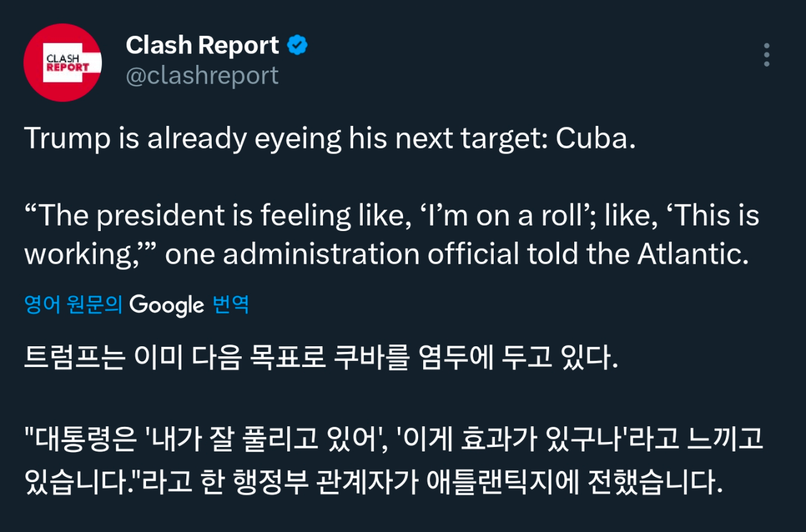Open the three-dot more options menu
The width and height of the screenshot is (806, 532).
click(766, 55)
